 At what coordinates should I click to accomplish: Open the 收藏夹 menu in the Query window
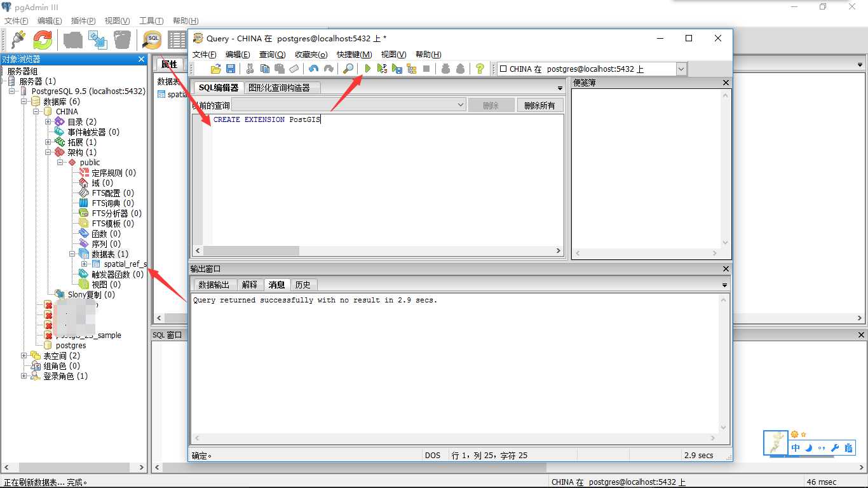(x=311, y=55)
